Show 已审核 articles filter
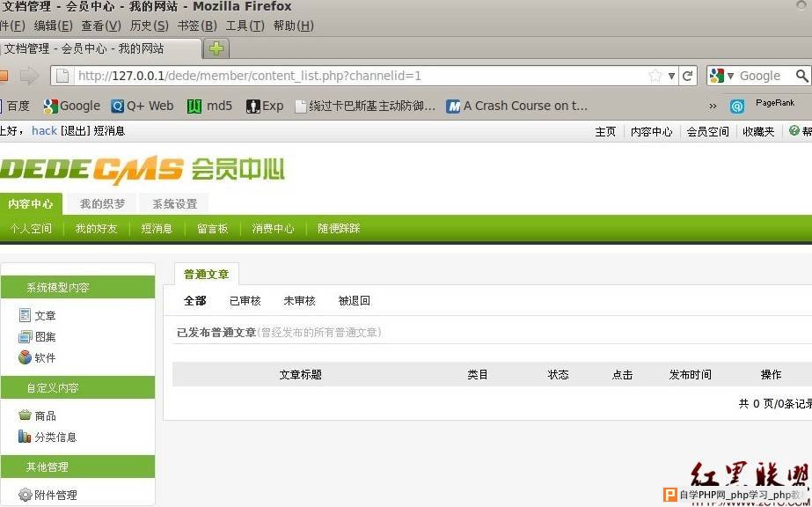This screenshot has height=507, width=812. click(x=245, y=301)
